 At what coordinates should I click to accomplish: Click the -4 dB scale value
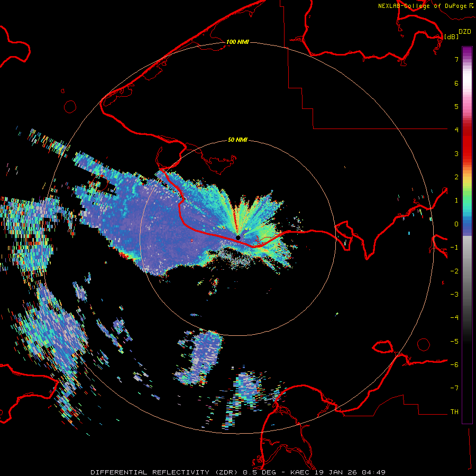point(454,318)
